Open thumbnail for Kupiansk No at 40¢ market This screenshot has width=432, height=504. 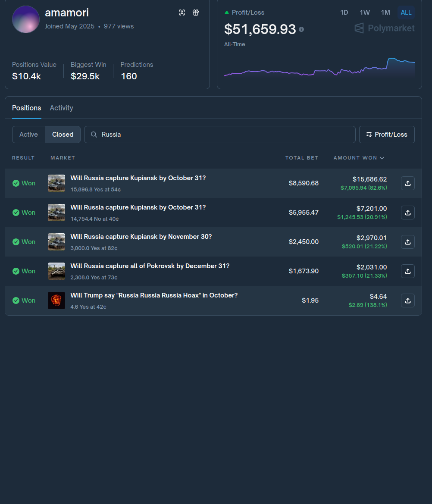click(56, 213)
